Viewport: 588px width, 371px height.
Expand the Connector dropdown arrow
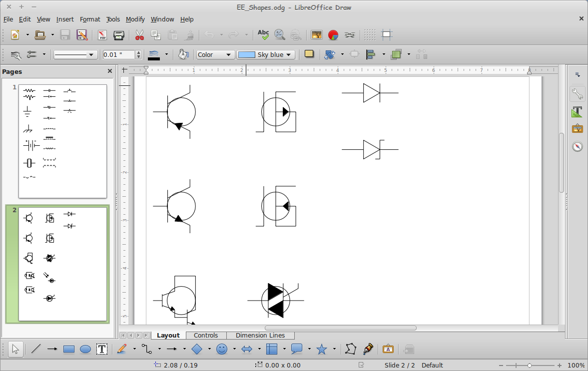click(159, 349)
